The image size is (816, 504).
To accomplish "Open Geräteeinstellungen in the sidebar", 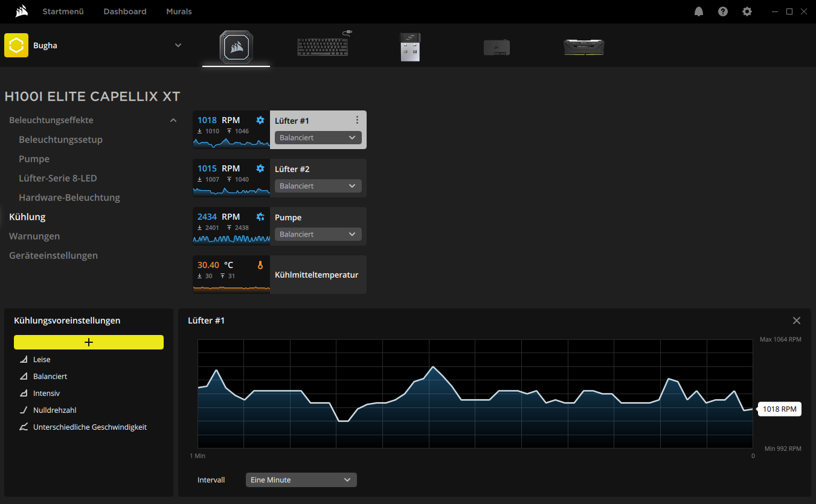I will point(53,255).
